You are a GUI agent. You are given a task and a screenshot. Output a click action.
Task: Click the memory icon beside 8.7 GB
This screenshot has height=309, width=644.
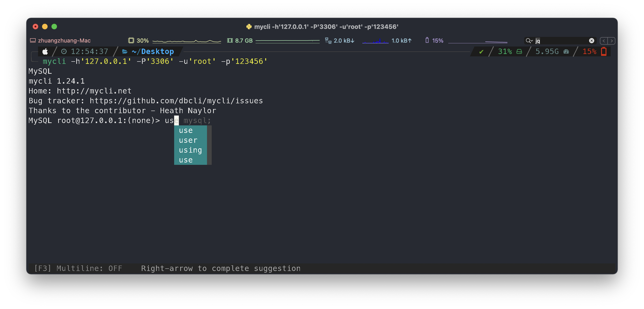[230, 40]
